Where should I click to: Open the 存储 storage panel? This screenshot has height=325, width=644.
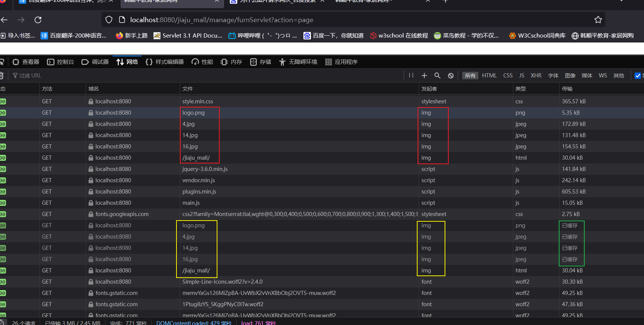pyautogui.click(x=261, y=62)
